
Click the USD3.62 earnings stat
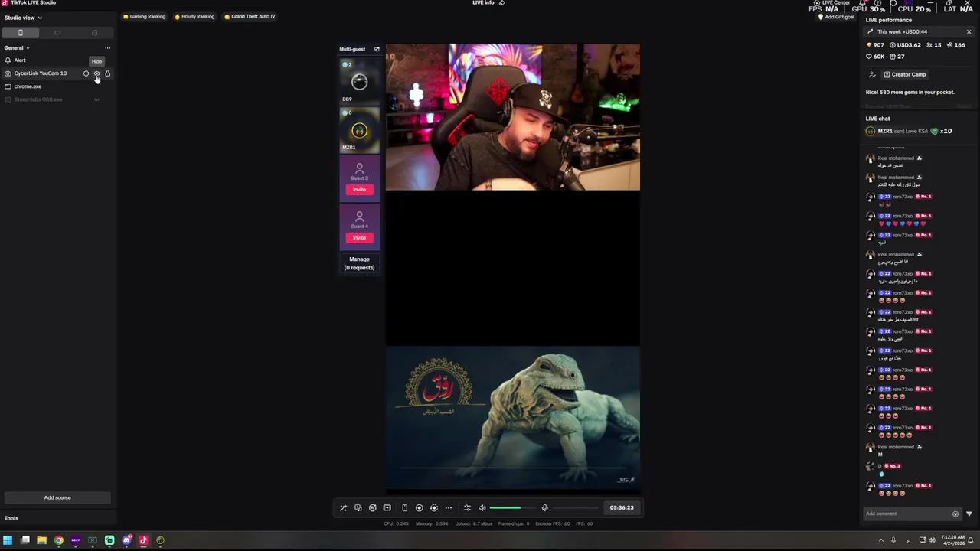point(905,45)
